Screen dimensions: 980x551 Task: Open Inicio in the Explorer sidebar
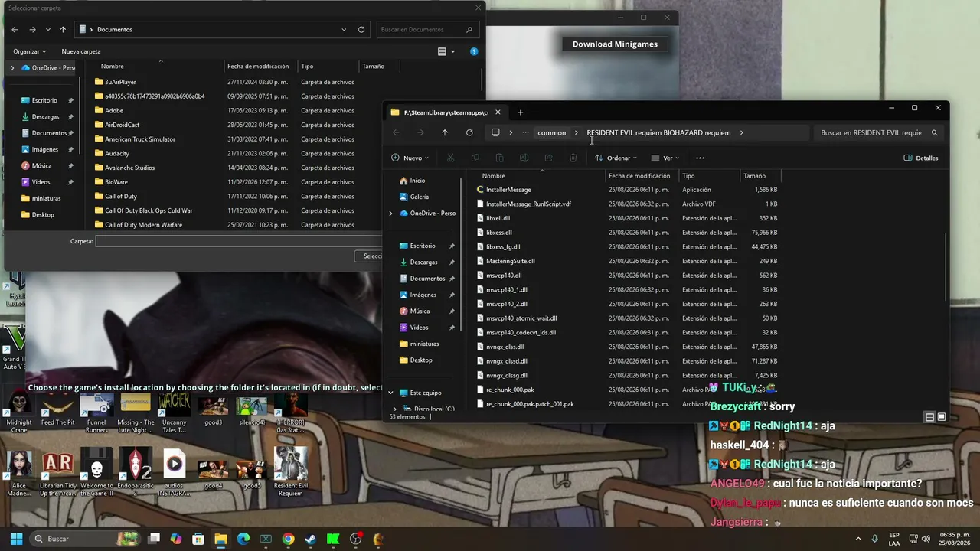(x=417, y=181)
